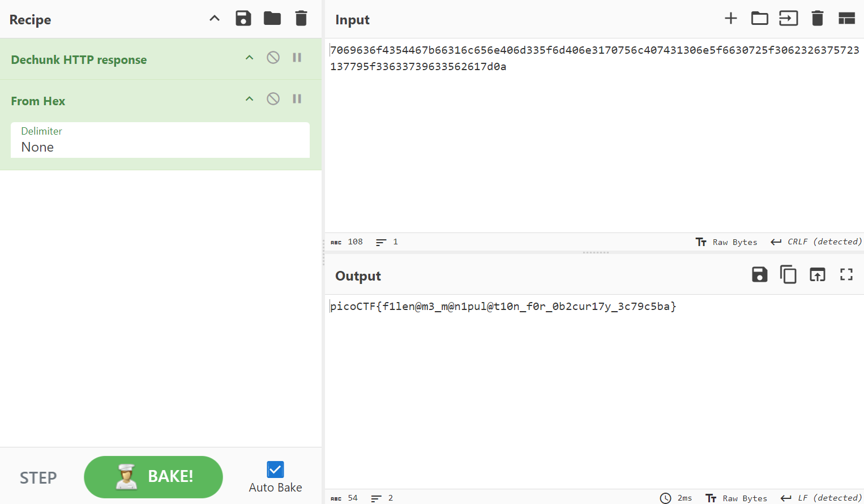Toggle the Auto Bake checkbox

275,469
